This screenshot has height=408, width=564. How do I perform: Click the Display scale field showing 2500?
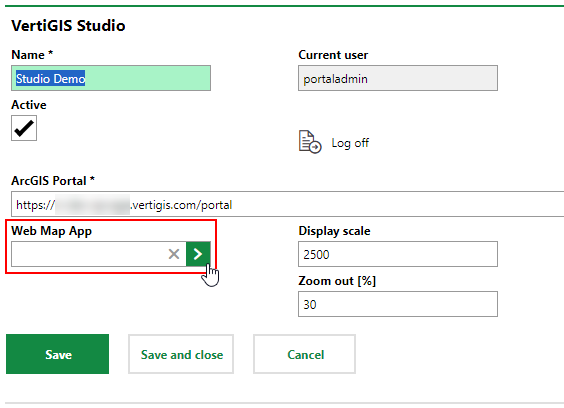pos(398,254)
